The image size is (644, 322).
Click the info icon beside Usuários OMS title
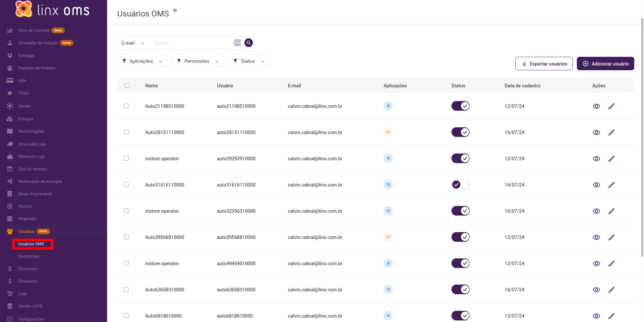click(x=175, y=10)
